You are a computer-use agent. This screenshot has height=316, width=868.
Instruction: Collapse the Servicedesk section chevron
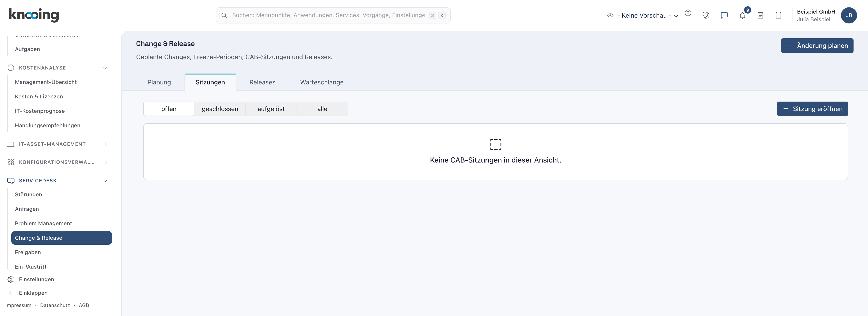tap(105, 181)
